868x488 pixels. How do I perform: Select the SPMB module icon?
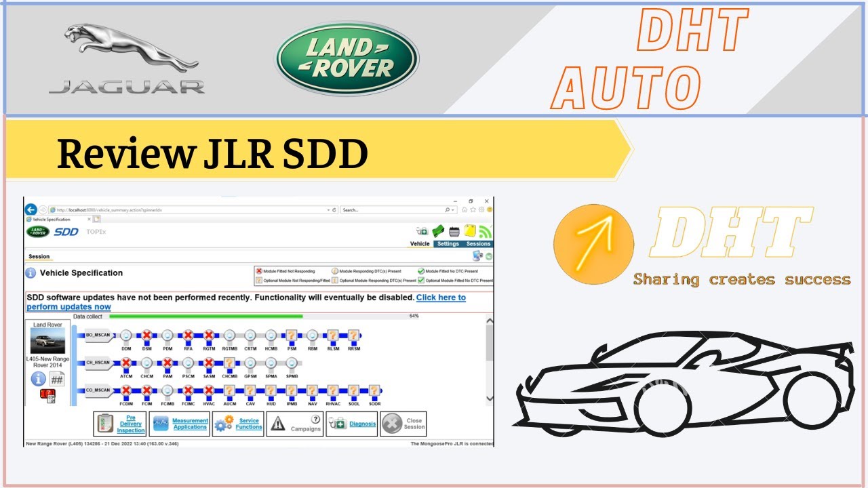click(292, 363)
